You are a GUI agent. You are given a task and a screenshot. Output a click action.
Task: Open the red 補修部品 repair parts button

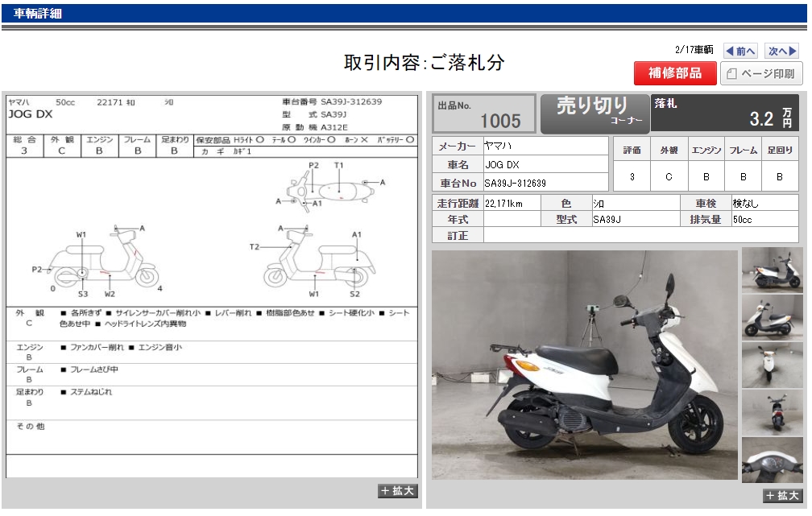(x=675, y=73)
